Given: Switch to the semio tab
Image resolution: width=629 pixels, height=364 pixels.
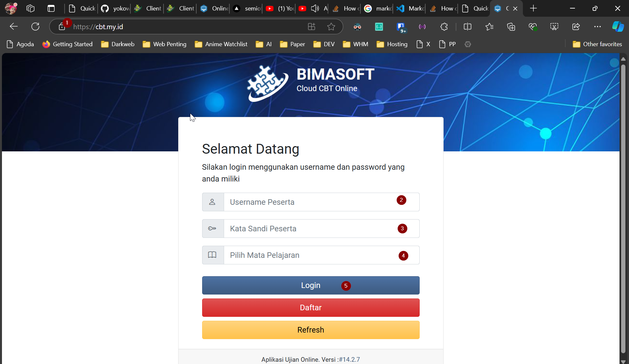Looking at the screenshot, I should (x=246, y=9).
